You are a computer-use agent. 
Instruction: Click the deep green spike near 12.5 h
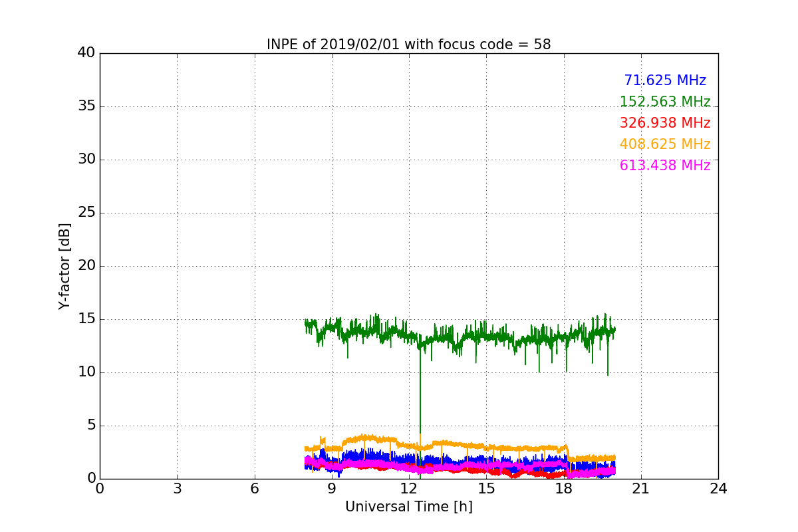coord(420,412)
